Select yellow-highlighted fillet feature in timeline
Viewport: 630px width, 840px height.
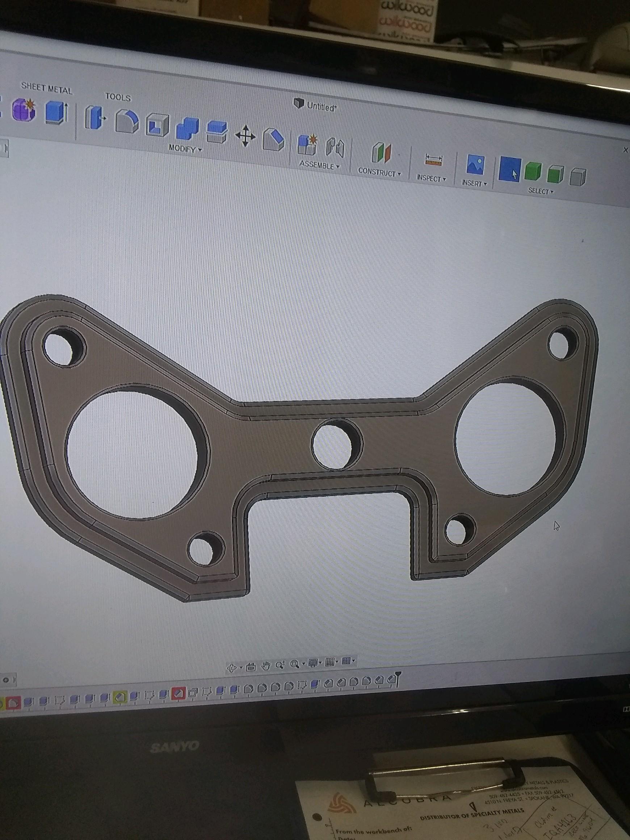pyautogui.click(x=120, y=697)
